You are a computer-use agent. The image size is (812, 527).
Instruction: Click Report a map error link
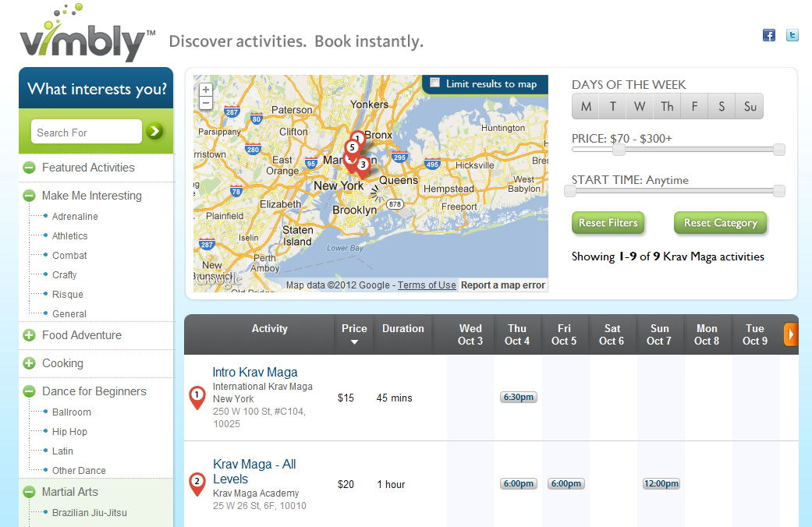click(x=503, y=285)
